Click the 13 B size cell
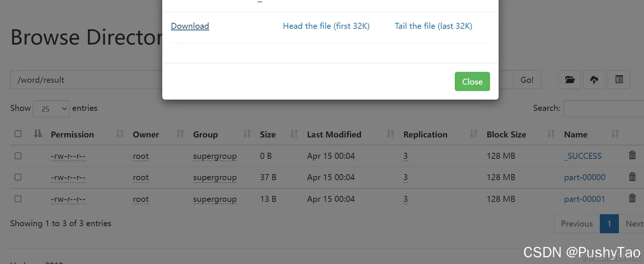The image size is (644, 264). 268,199
